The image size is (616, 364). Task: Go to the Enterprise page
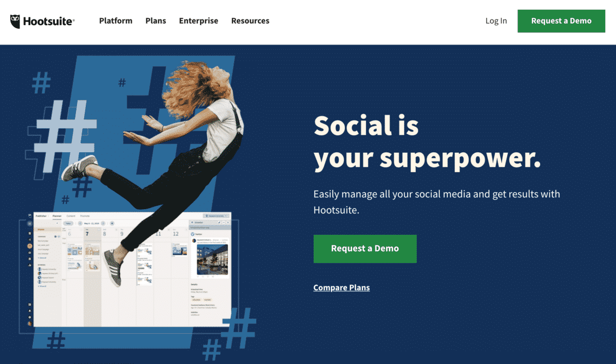[199, 21]
